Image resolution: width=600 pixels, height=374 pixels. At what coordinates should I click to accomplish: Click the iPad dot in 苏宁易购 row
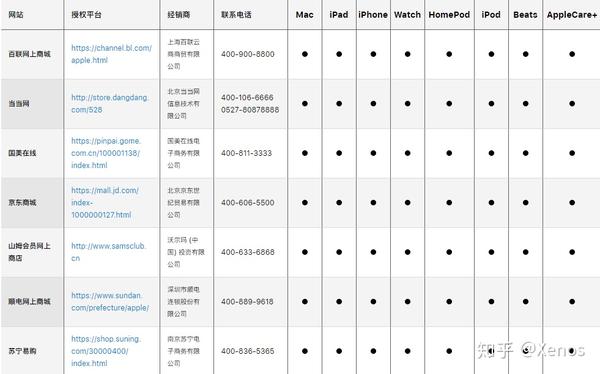click(x=339, y=351)
